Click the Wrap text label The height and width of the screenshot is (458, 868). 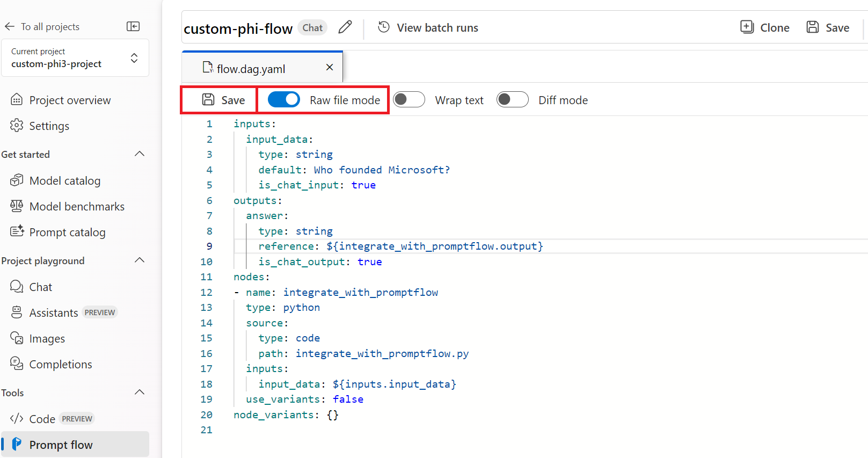(459, 100)
